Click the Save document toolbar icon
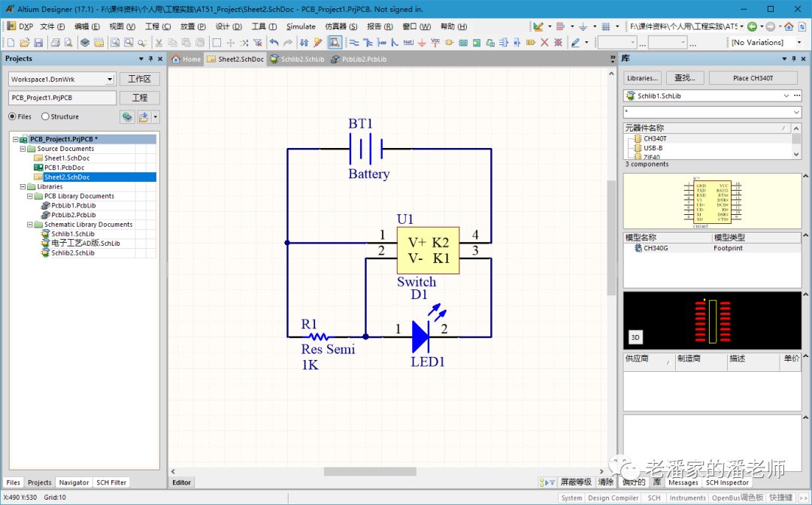This screenshot has width=812, height=505. (x=38, y=43)
